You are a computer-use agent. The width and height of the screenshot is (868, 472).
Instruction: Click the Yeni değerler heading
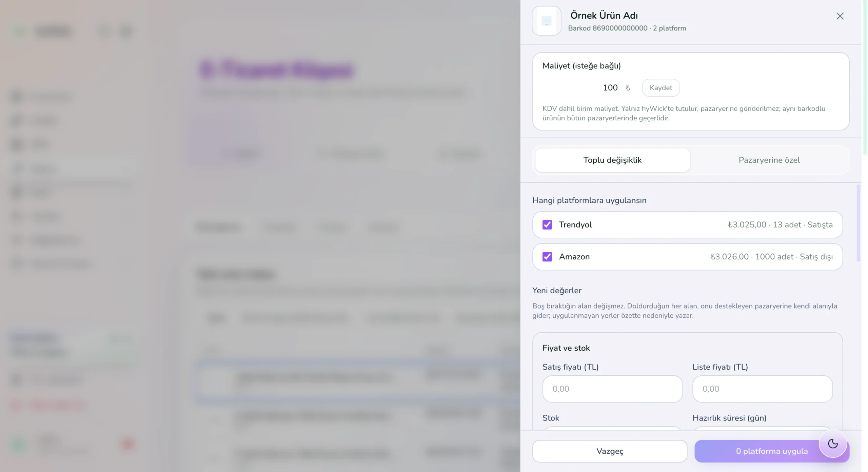coord(557,291)
